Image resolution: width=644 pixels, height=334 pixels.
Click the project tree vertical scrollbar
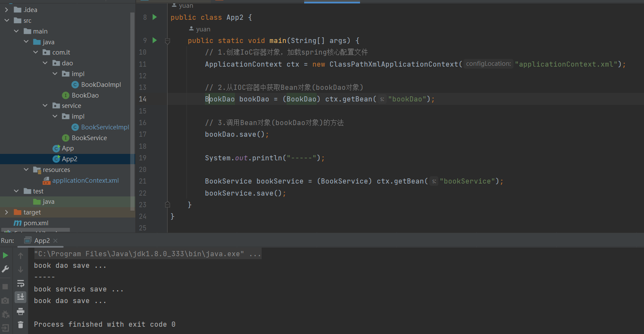coord(132,112)
